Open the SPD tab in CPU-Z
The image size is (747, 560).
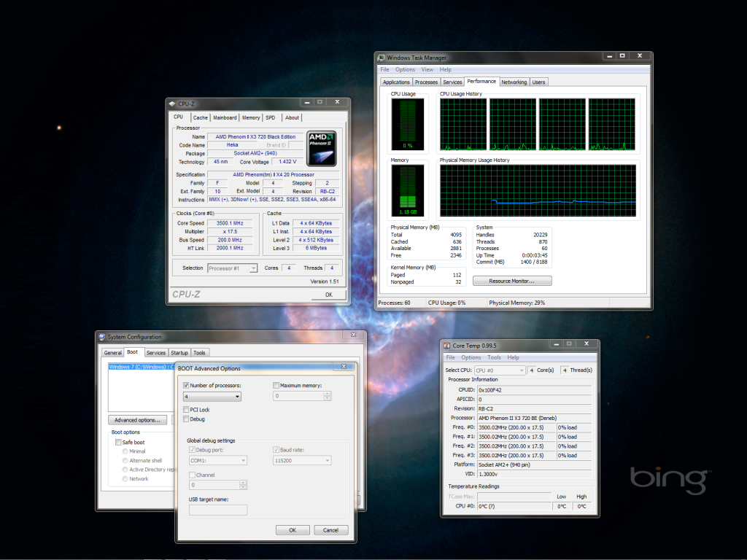(270, 117)
